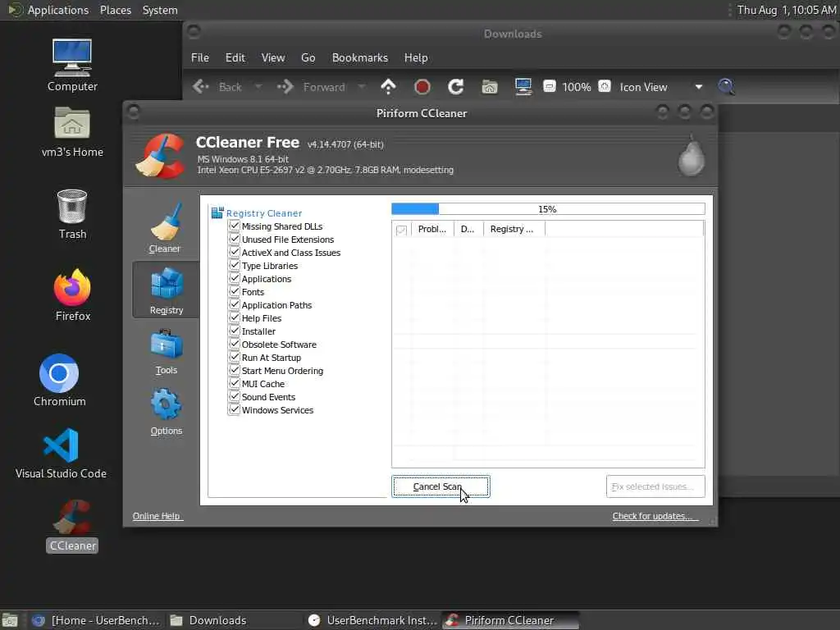840x630 pixels.
Task: Zoom in in Downloads toolbar
Action: point(605,86)
